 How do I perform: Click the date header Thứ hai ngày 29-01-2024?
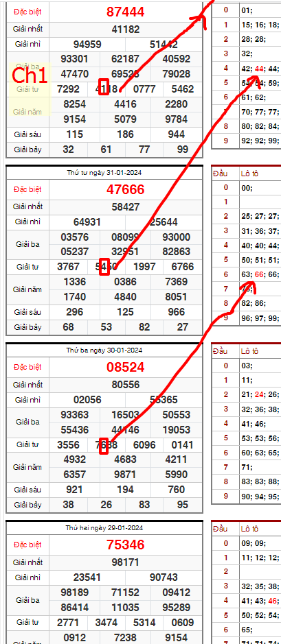(104, 528)
